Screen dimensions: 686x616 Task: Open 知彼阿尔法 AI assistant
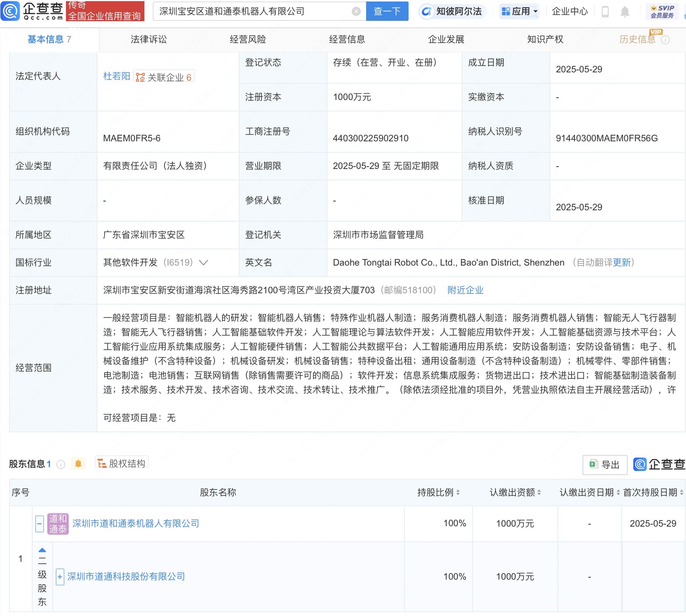452,11
